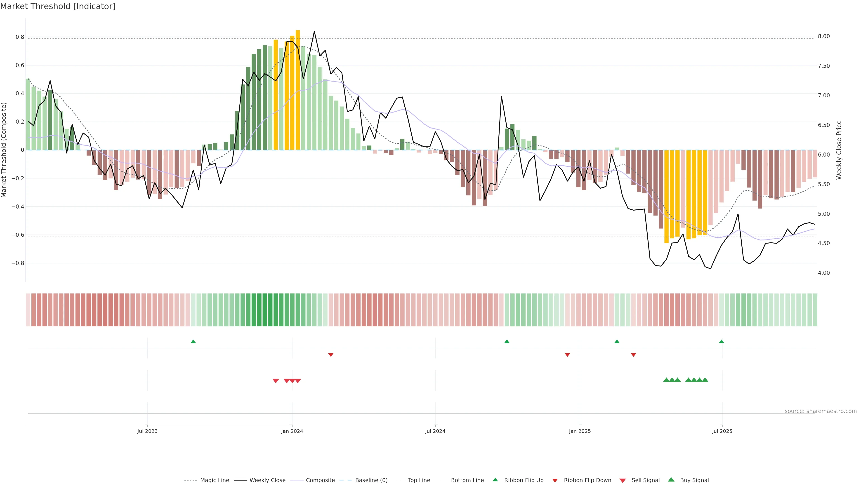Click red flip-down marker just before Jan 2025
Screen dimensions: 868x488
(x=567, y=355)
